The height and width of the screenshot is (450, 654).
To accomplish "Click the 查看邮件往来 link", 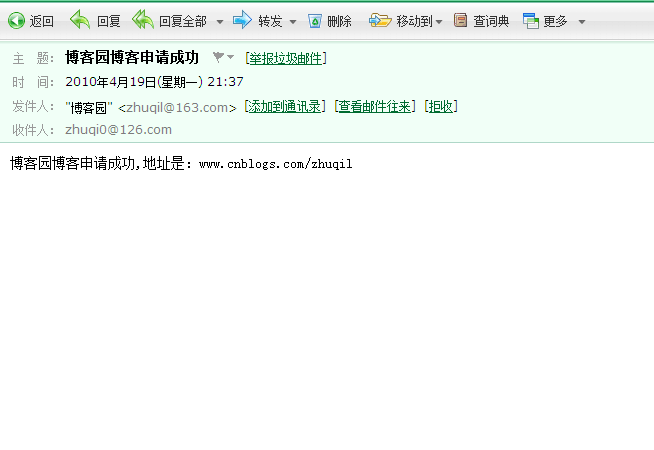I will pos(375,107).
